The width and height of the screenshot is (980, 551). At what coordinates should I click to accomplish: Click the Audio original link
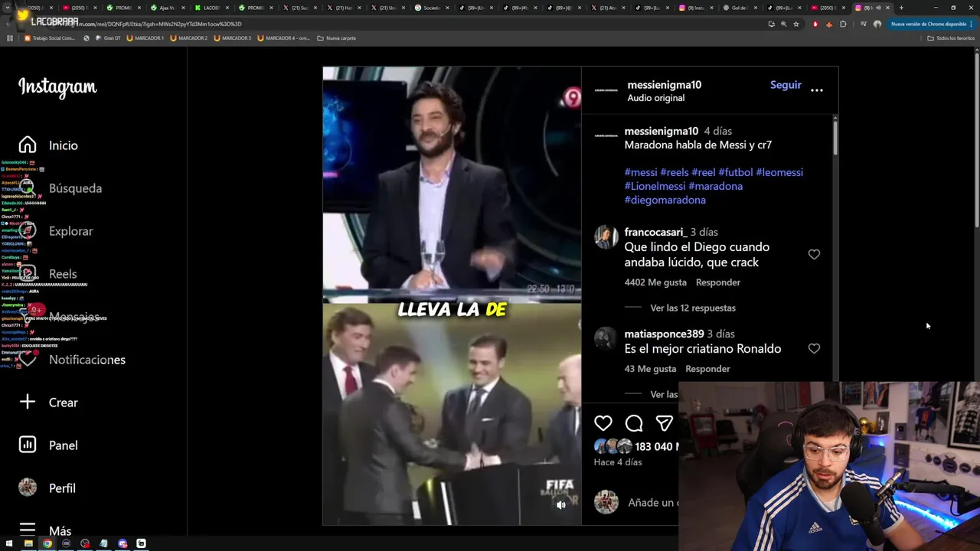(655, 98)
